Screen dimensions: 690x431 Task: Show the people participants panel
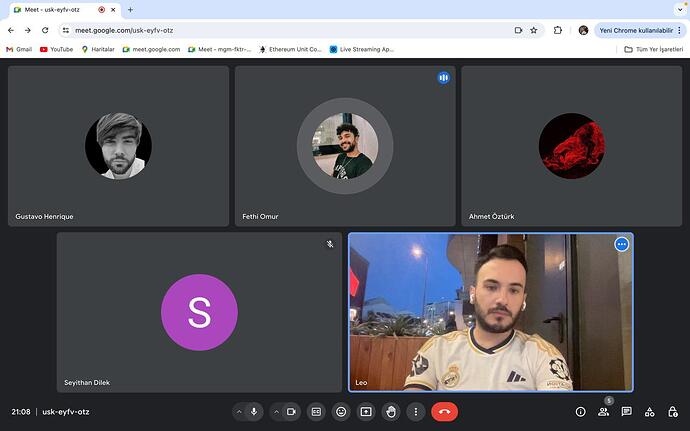pos(603,412)
